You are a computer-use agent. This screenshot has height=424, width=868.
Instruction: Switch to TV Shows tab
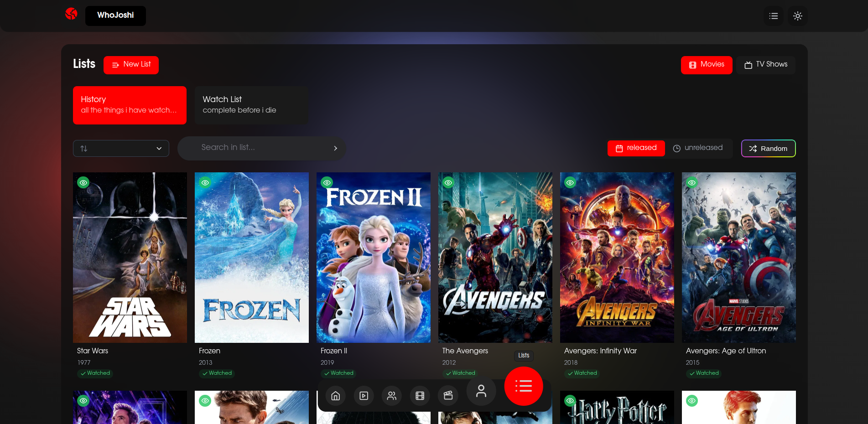[x=766, y=65]
